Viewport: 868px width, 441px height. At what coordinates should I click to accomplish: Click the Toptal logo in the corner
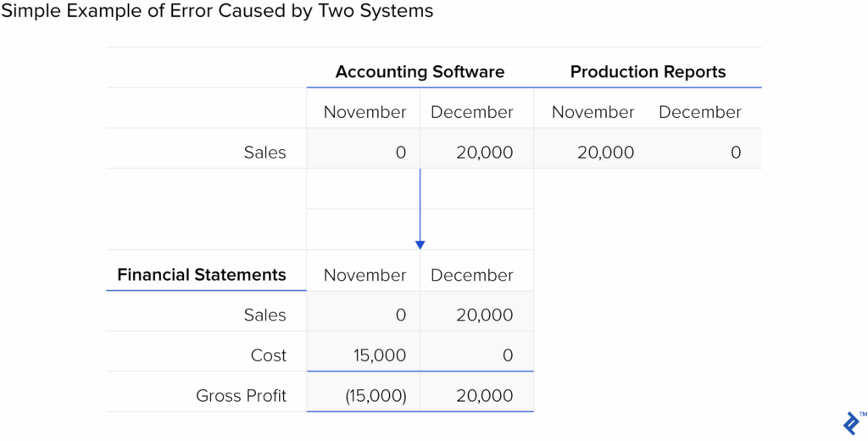(851, 422)
